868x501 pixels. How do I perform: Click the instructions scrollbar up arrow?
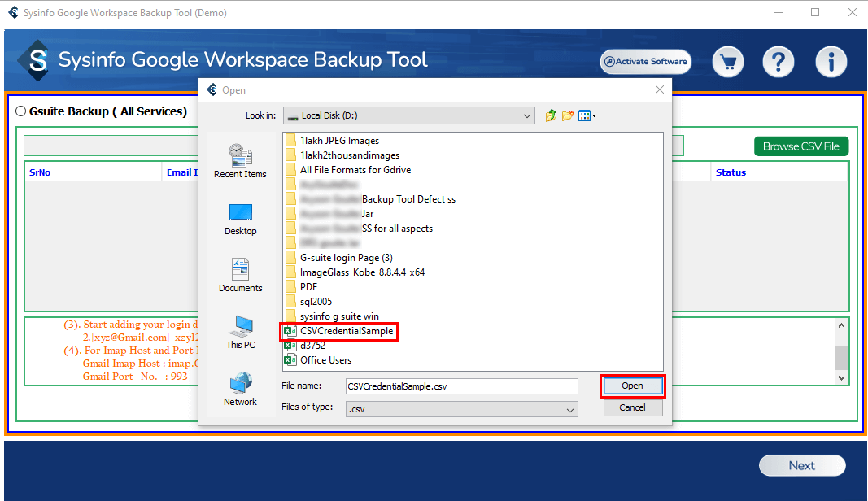pyautogui.click(x=841, y=325)
